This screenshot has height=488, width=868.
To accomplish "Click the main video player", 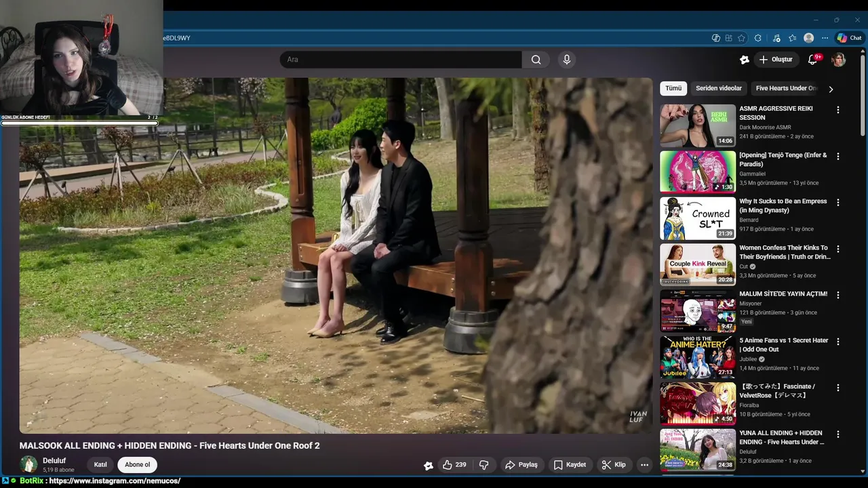I will coord(336,256).
